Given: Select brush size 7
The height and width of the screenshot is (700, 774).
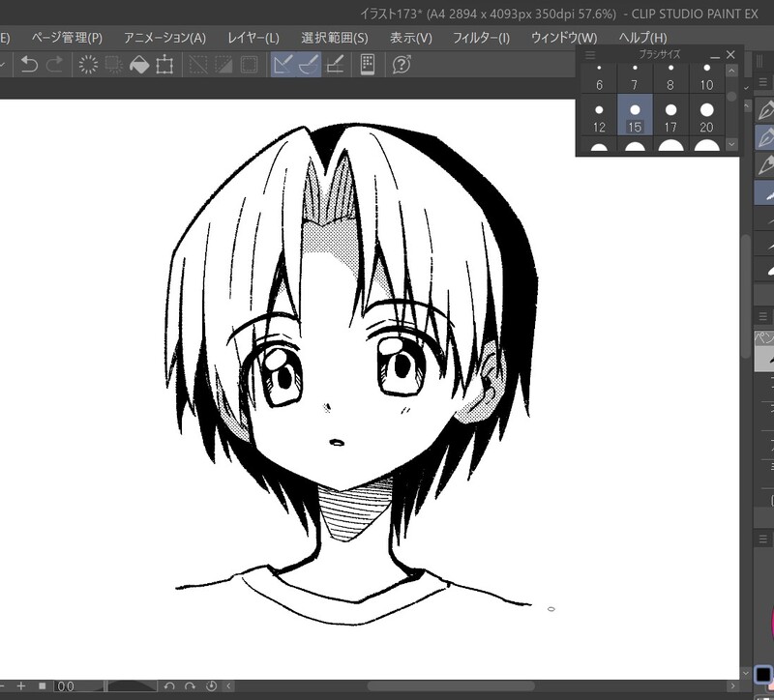Looking at the screenshot, I should [x=635, y=78].
